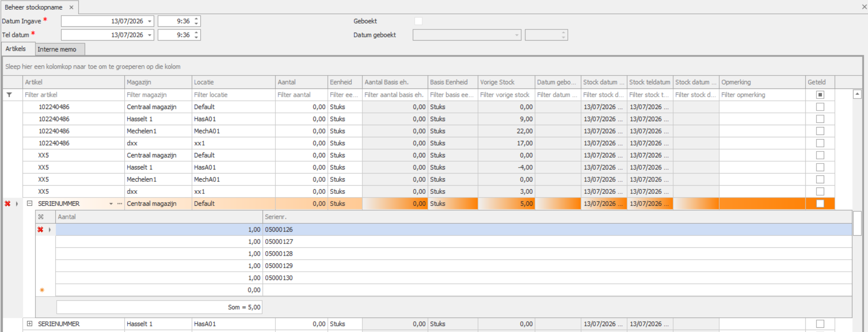Screen dimensions: 868x332
Task: Click the Filter locatie input field
Action: pos(233,95)
